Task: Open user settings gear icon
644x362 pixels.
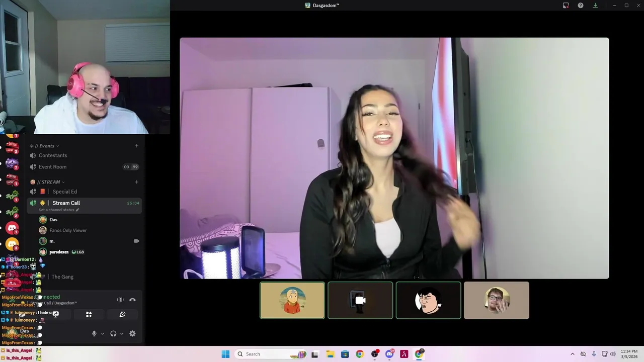Action: (132, 333)
